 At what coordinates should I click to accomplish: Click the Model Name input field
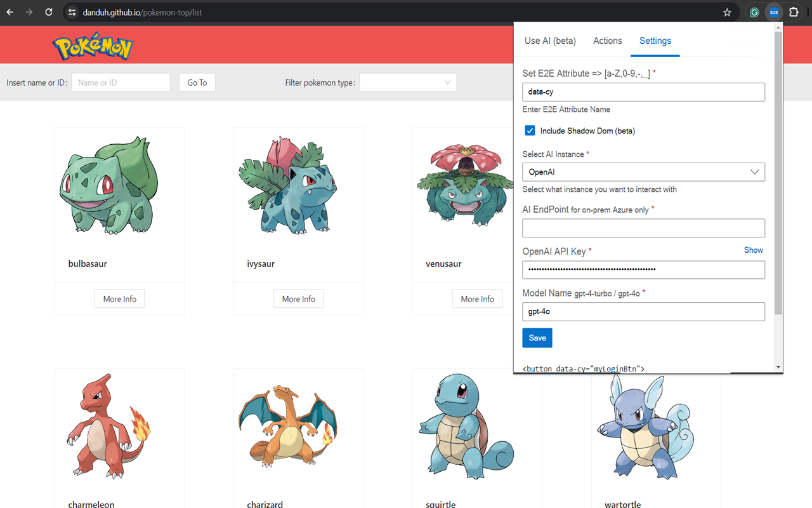pos(643,312)
